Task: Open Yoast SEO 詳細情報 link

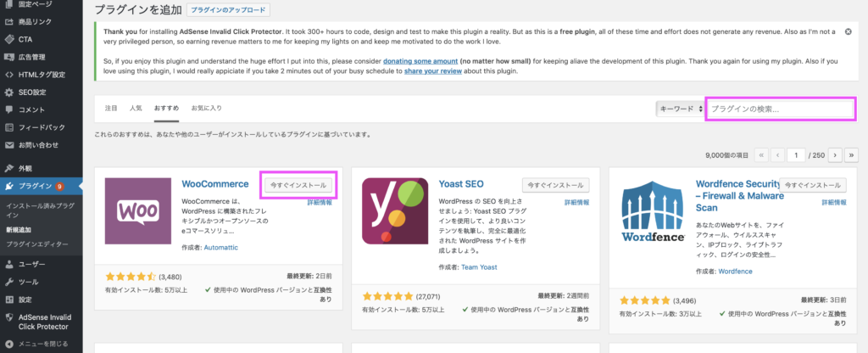Action: 576,203
